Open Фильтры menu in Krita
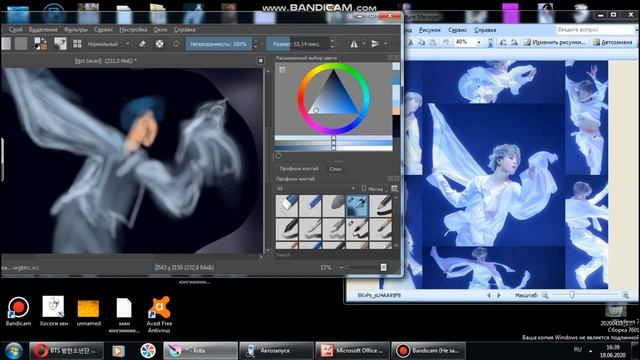The height and width of the screenshot is (360, 640). point(76,29)
